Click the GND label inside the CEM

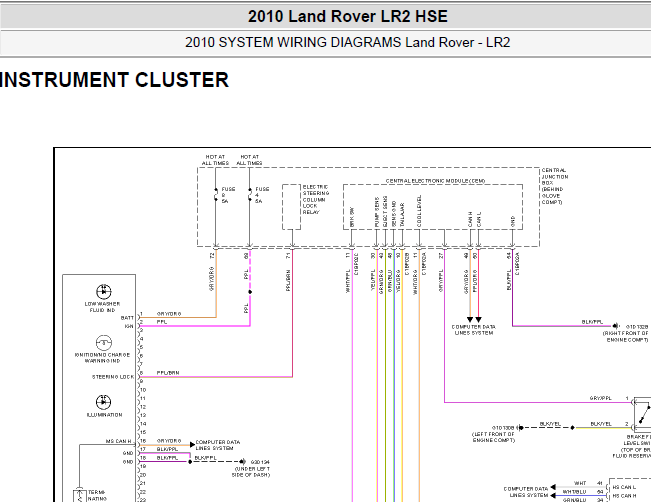tap(513, 222)
